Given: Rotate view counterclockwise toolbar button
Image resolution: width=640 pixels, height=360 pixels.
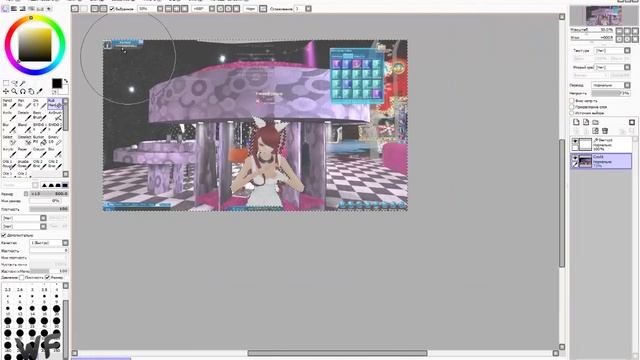Looking at the screenshot, I should point(220,9).
